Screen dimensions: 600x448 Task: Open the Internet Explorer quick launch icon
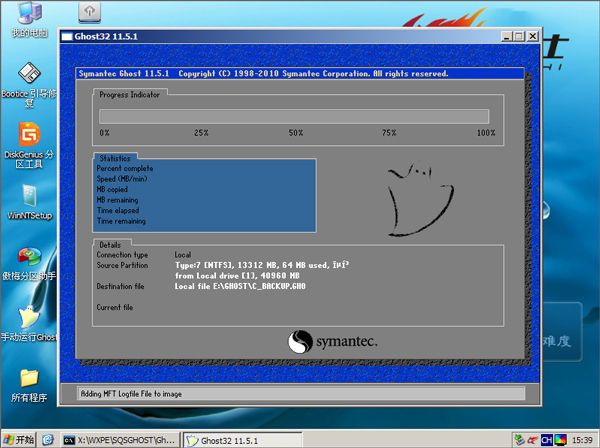(x=48, y=440)
